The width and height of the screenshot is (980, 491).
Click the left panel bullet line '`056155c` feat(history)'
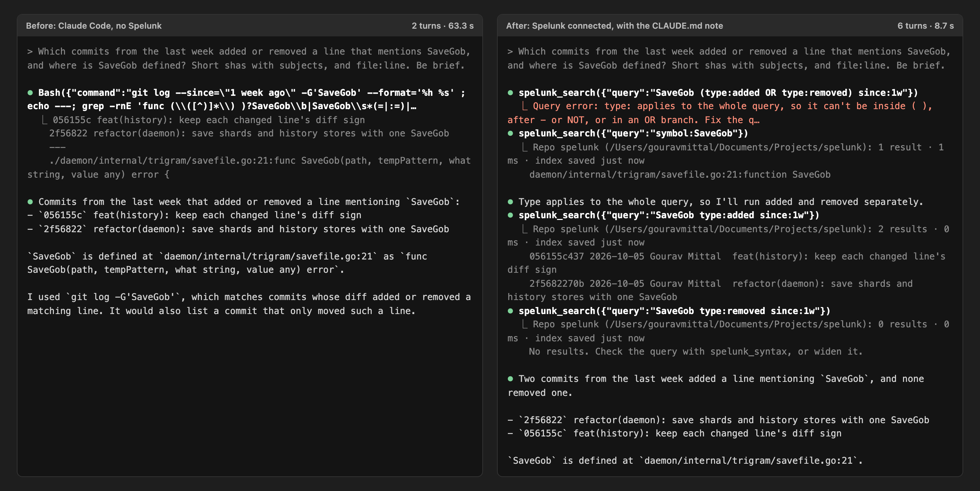pos(194,215)
